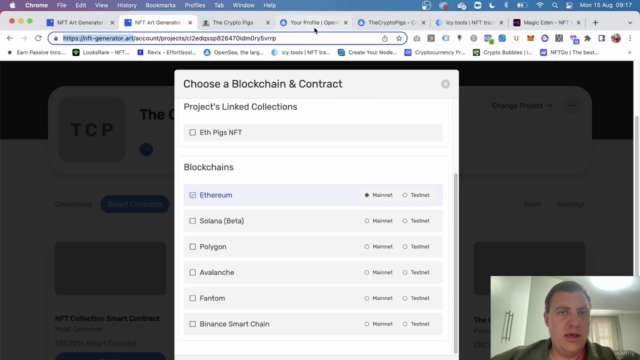Open Spotlight search in menu bar
The image size is (640, 360).
555,5
